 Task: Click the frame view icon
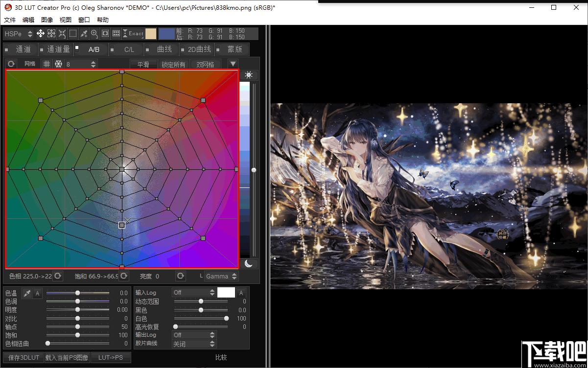coord(105,34)
